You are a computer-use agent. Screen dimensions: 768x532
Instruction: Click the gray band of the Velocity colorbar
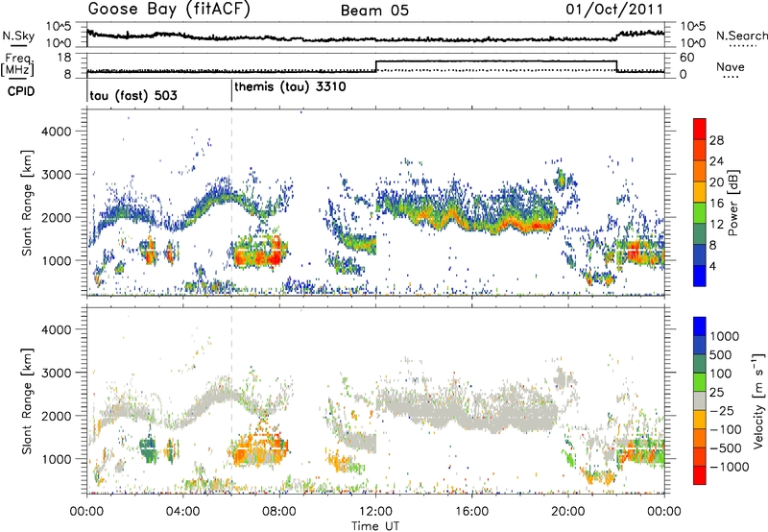click(x=700, y=400)
